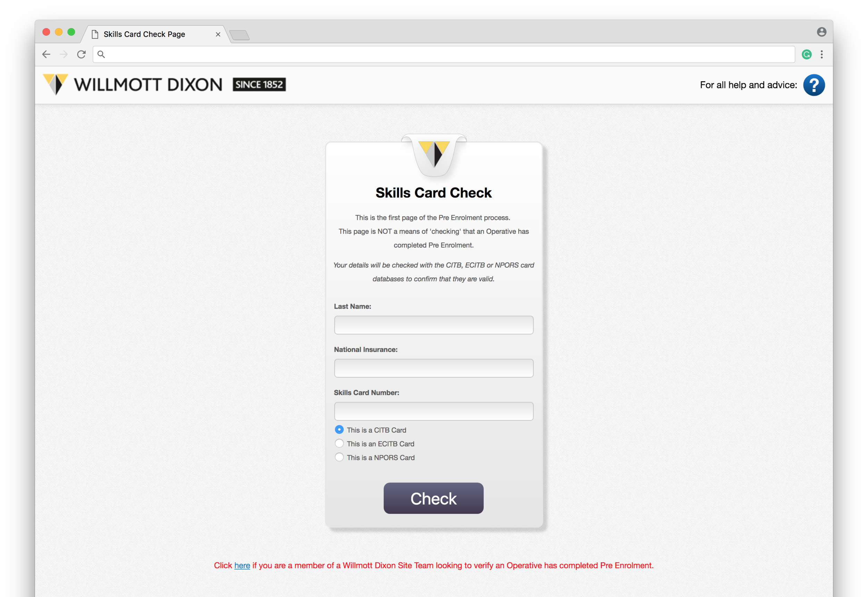Select the NPORS Card radio button

click(x=339, y=457)
